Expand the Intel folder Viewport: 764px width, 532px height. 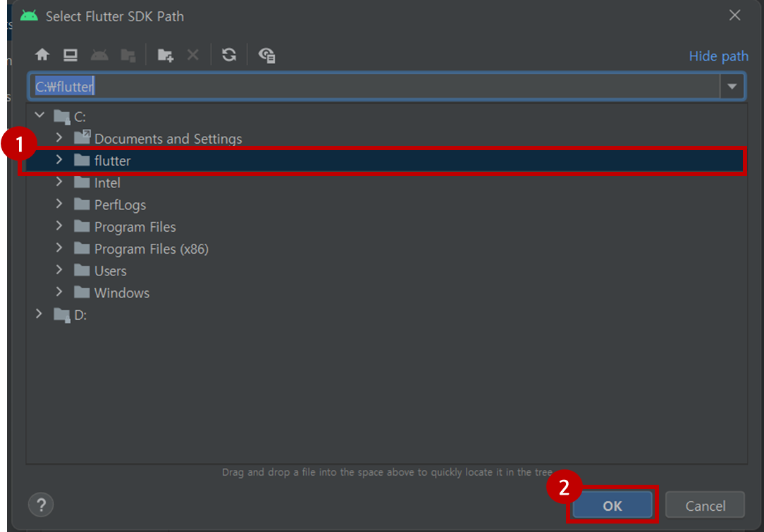59,182
